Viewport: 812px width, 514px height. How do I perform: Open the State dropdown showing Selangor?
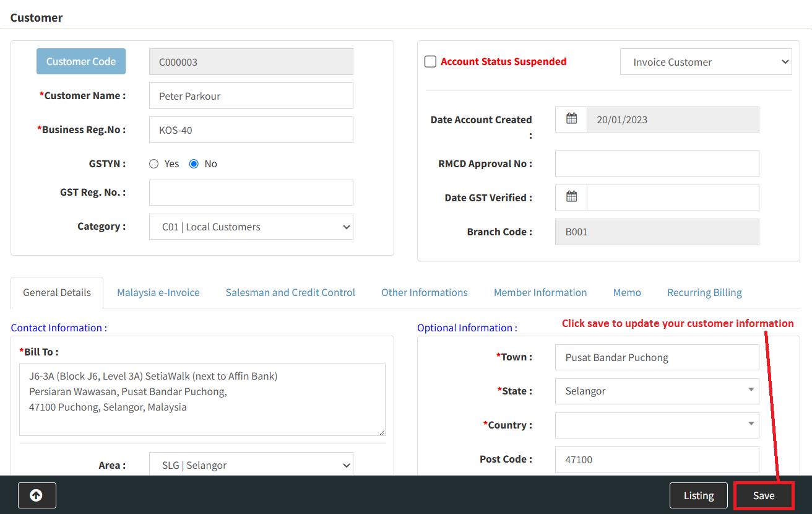pos(657,391)
